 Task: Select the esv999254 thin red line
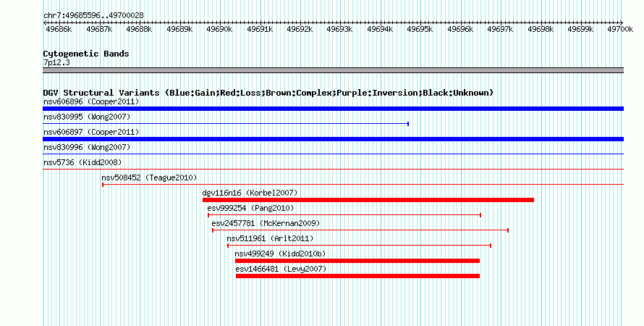[344, 215]
